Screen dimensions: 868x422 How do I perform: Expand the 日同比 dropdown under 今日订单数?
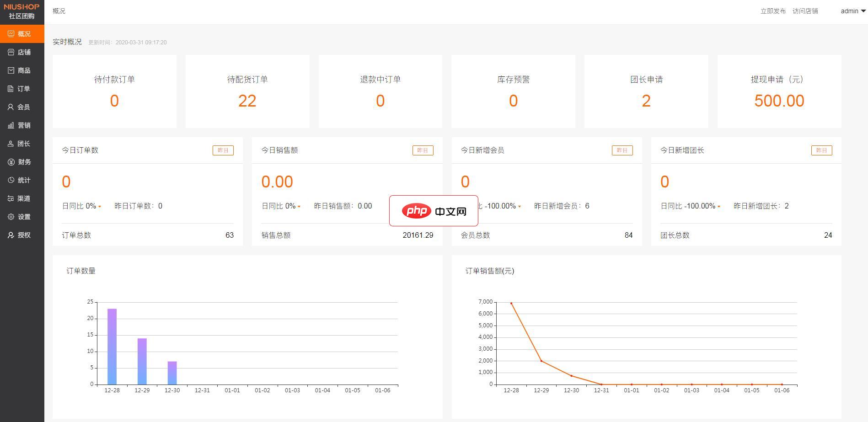point(81,206)
